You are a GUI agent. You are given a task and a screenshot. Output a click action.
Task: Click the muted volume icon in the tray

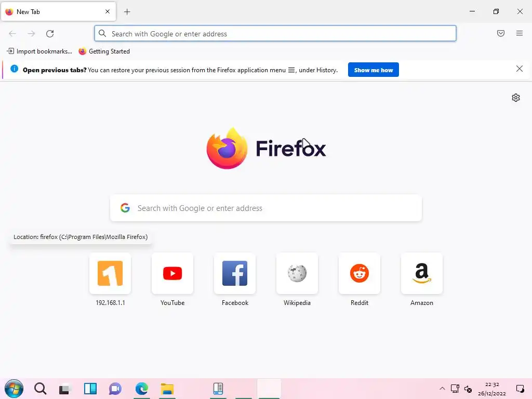click(468, 389)
